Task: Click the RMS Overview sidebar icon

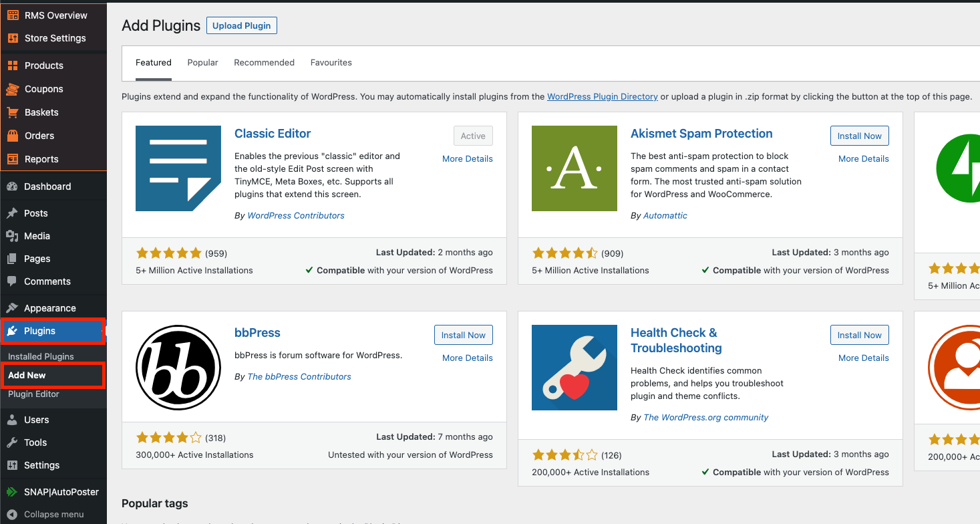Action: (x=13, y=15)
